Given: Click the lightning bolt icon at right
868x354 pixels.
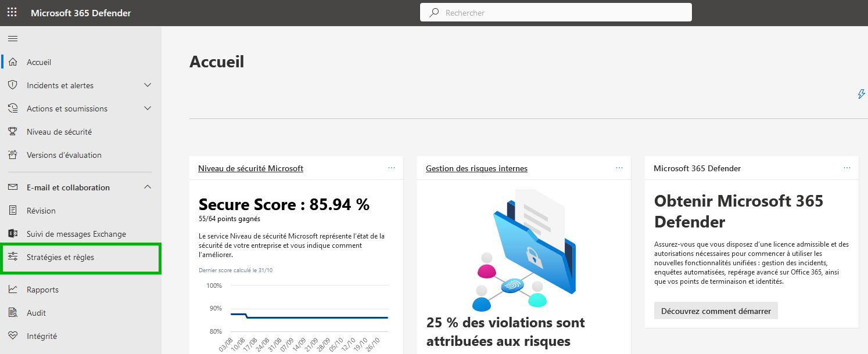Looking at the screenshot, I should pyautogui.click(x=862, y=94).
